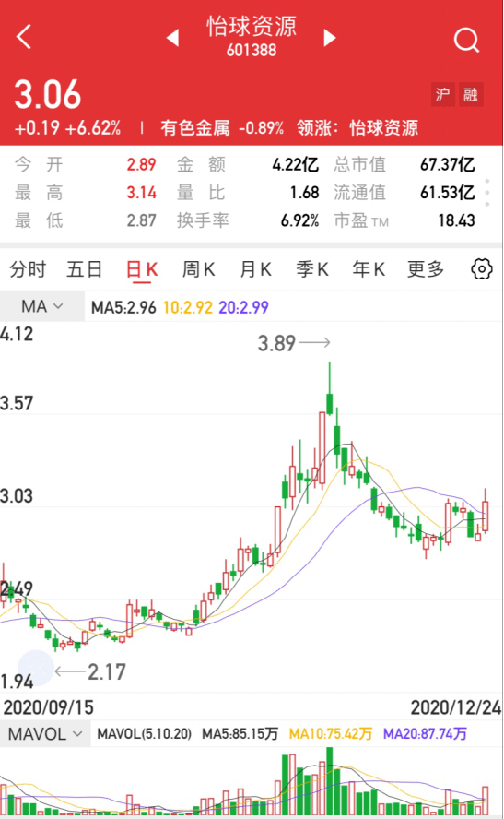
Task: Switch to next stock with right triangle
Action: 329,38
